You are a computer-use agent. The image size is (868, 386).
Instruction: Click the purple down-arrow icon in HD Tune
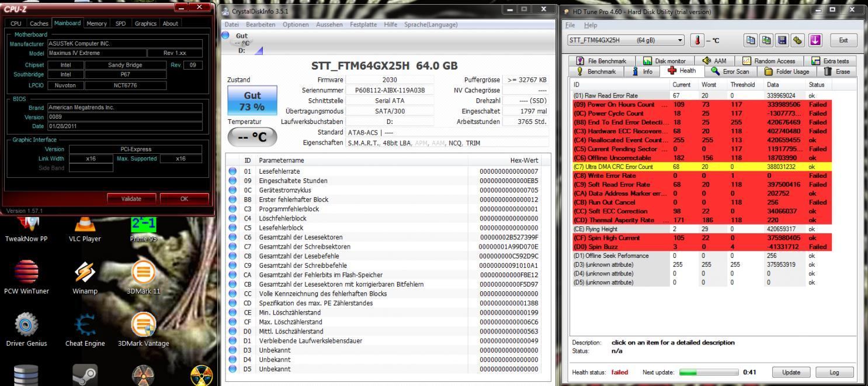coord(815,40)
